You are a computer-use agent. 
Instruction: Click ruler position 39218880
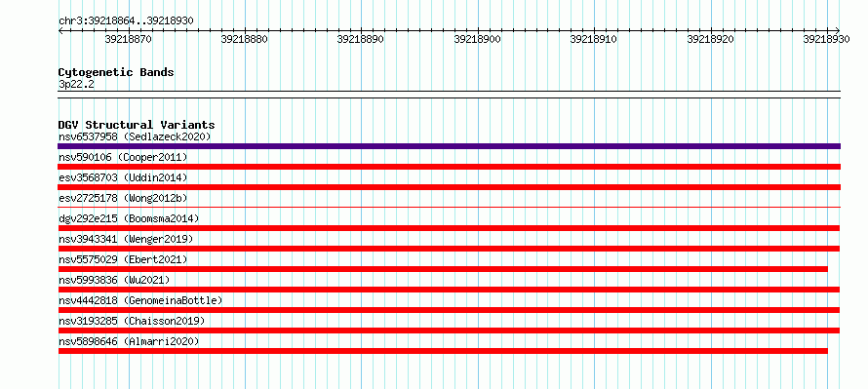pos(244,39)
